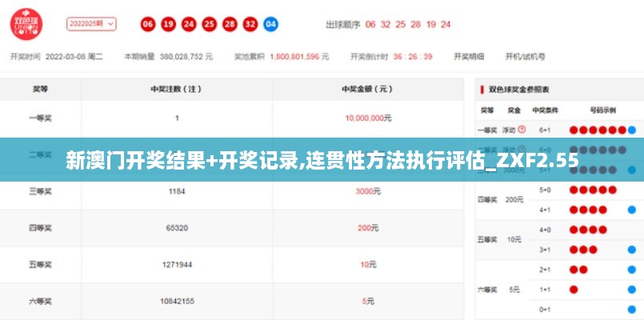Screen dimensions: 644x320
Task: Click the 0+1 condition in the reference panel
Action: click(x=545, y=310)
